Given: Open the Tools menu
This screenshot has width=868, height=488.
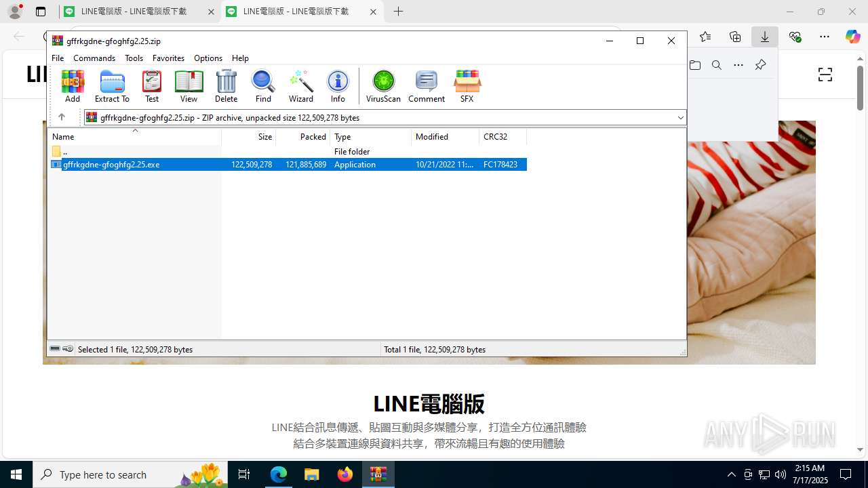Looking at the screenshot, I should (x=134, y=58).
